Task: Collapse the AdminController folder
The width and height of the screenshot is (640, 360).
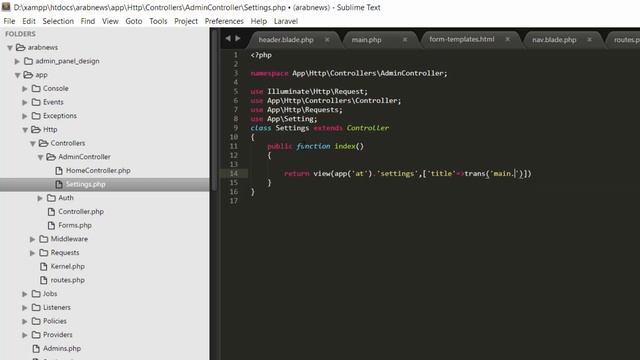Action: pos(40,157)
